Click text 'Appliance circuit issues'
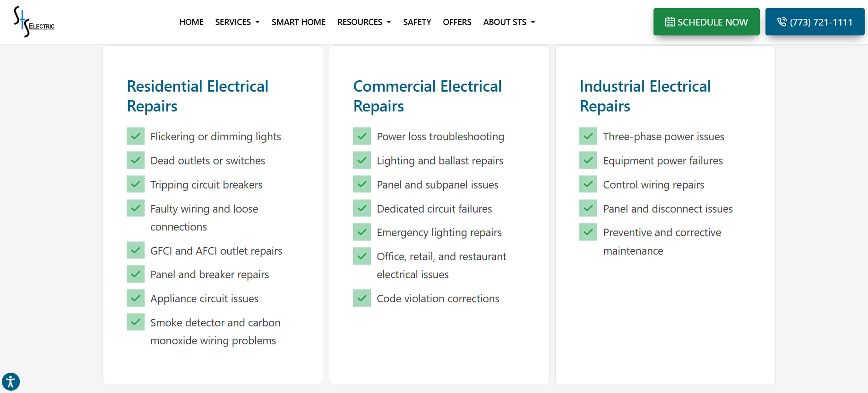This screenshot has width=868, height=393. tap(204, 299)
